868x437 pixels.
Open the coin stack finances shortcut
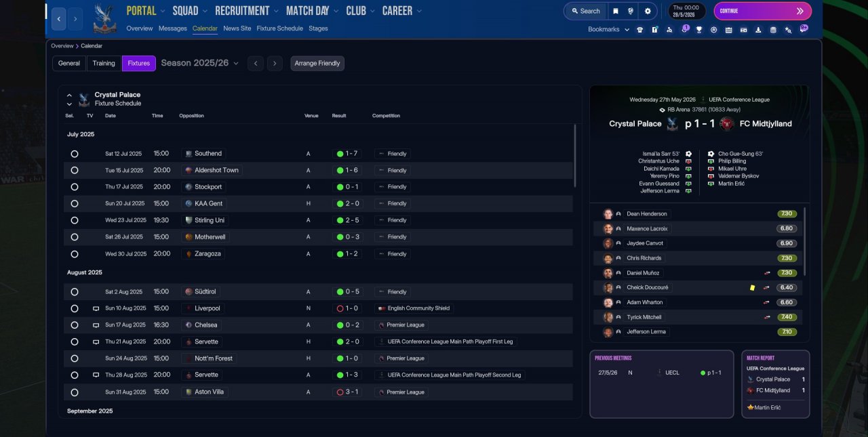coord(773,30)
